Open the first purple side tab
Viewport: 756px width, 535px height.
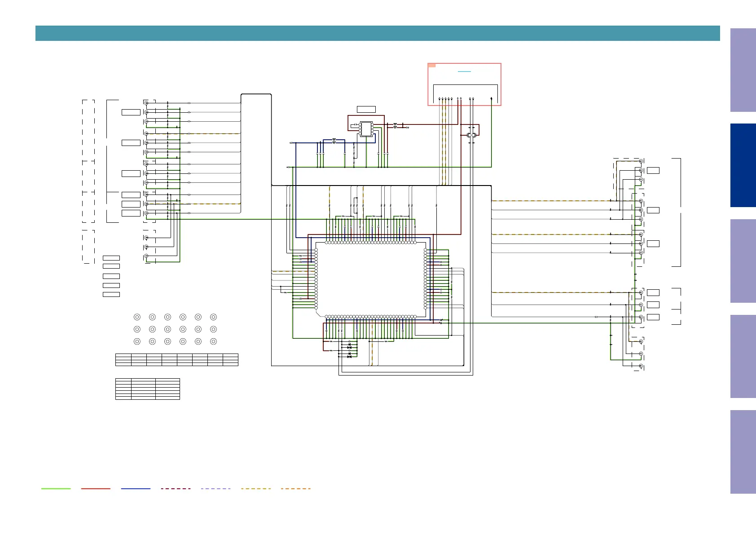coord(743,70)
